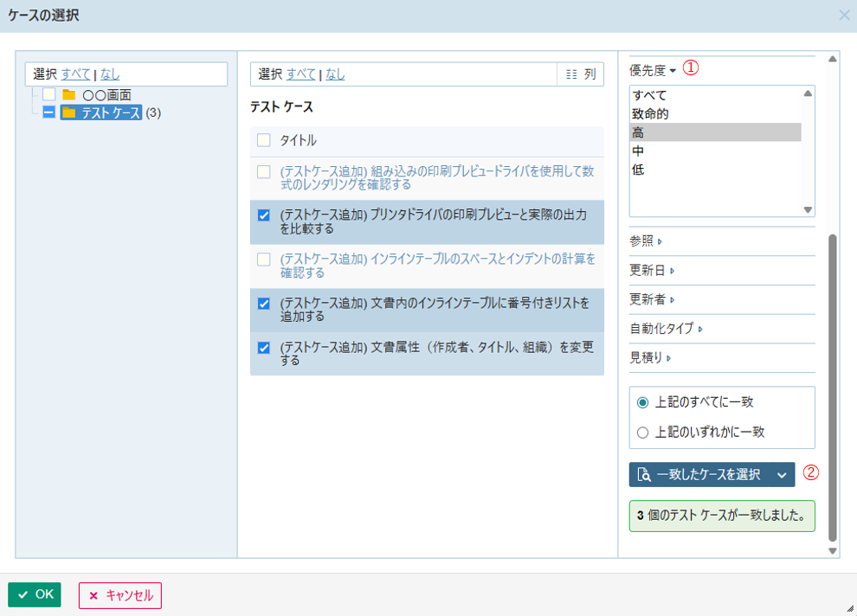This screenshot has height=616, width=857.
Task: Click the dialog resize grip at bottom-right corner
Action: [x=848, y=607]
